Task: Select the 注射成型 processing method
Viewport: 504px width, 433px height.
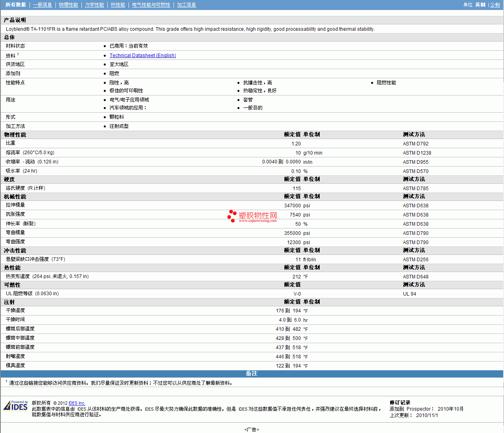Action: 119,126
